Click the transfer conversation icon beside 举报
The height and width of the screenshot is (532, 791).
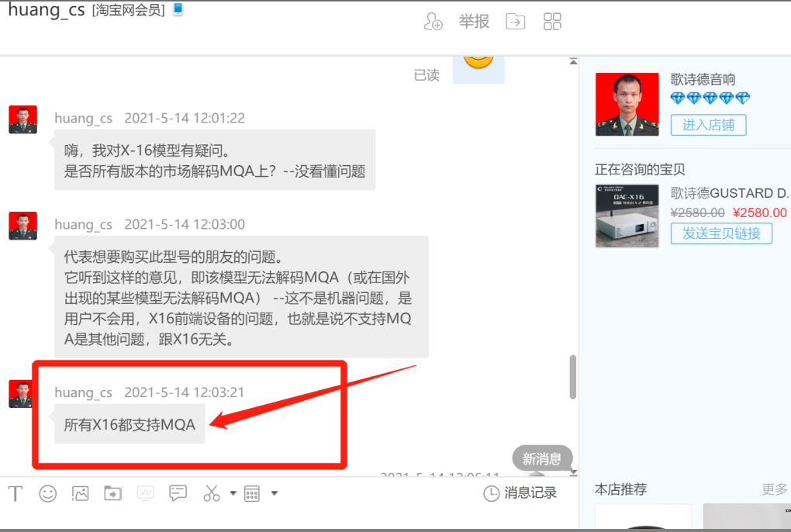tap(515, 22)
